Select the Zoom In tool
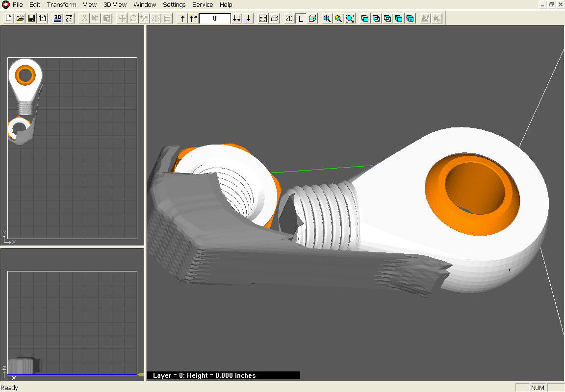 327,18
